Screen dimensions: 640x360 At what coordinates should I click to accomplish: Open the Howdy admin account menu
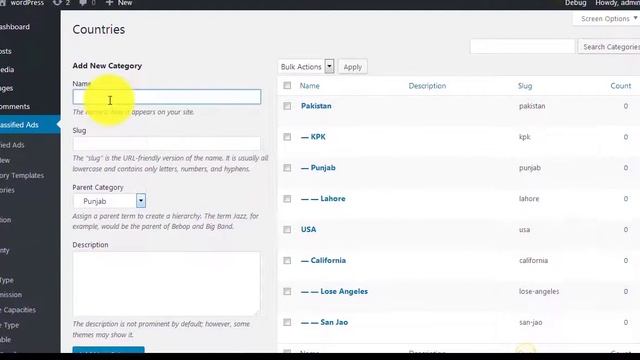pos(617,3)
